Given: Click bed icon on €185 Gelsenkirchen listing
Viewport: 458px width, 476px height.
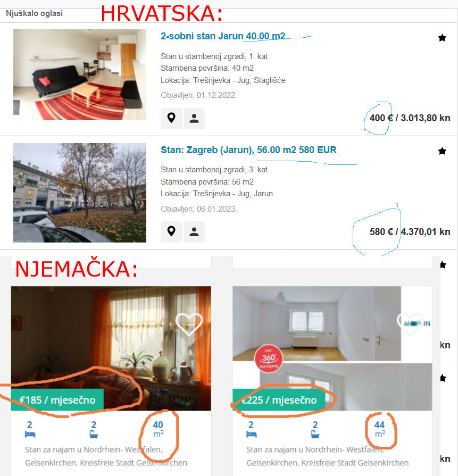Looking at the screenshot, I should pyautogui.click(x=30, y=435).
